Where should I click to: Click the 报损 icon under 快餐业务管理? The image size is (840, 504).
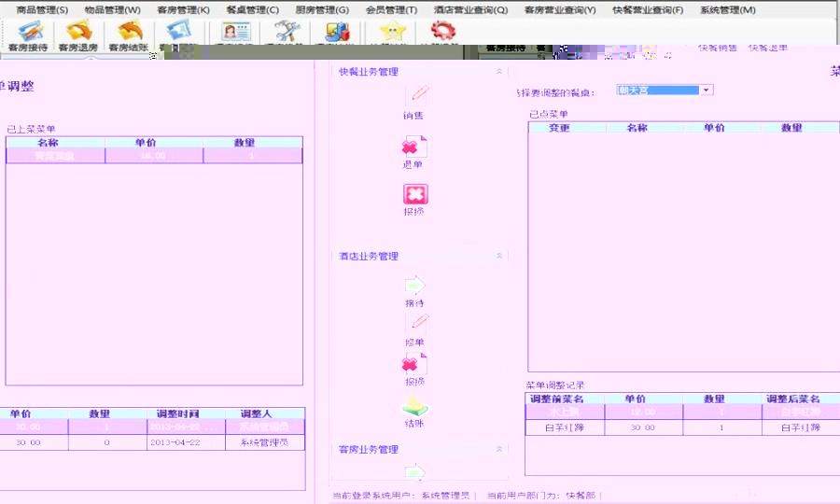(414, 195)
